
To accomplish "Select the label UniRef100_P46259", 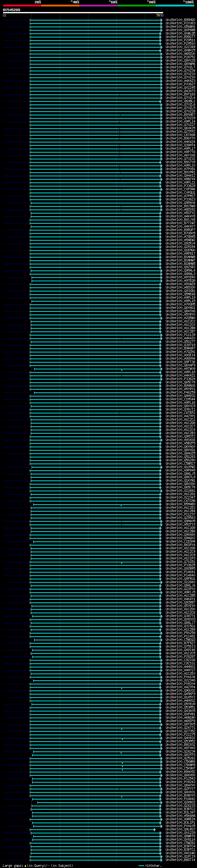I will tap(180, 393).
